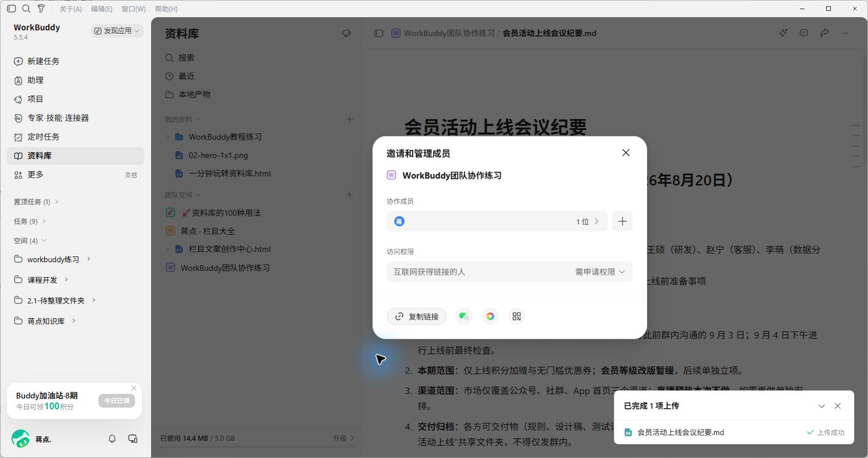Viewport: 868px width, 458px height.
Task: Select 专家·技能·连接器 in the sidebar
Action: [x=76, y=118]
